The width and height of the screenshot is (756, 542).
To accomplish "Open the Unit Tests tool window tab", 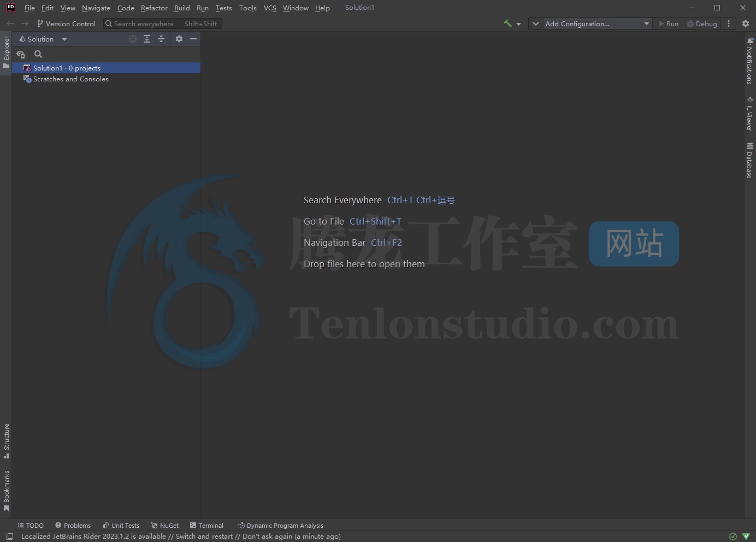I will (x=121, y=526).
